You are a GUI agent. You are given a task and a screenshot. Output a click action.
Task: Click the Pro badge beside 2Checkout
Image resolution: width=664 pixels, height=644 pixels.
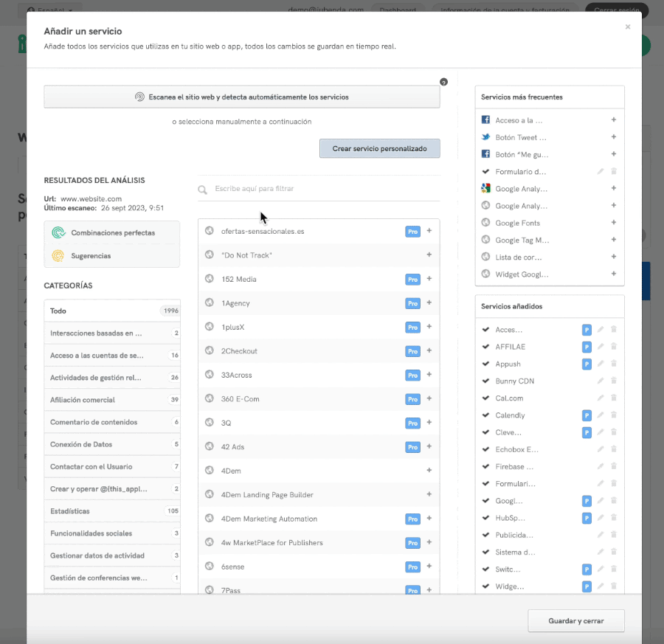coord(413,351)
